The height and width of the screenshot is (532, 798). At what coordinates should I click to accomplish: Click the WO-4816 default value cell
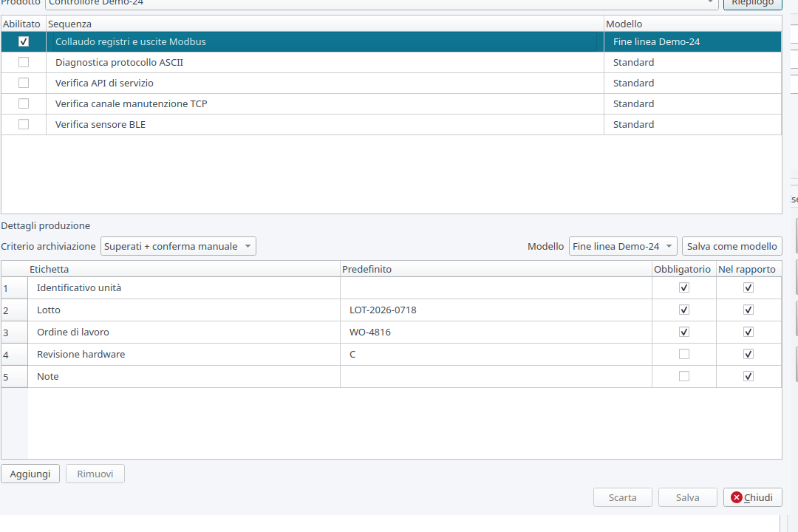(496, 332)
